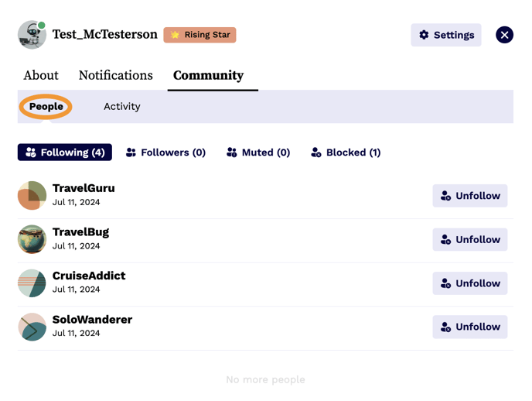
Task: Open the SoloWanderer username link
Action: tap(92, 319)
